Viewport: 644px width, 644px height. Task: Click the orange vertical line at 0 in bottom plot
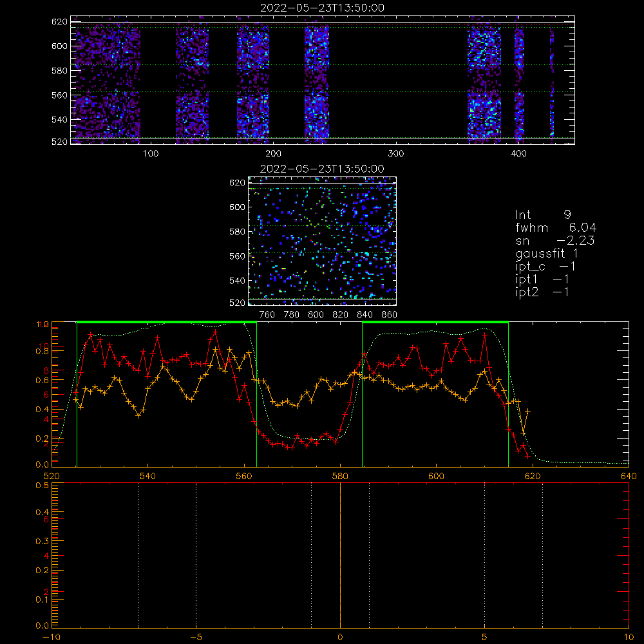pos(340,555)
